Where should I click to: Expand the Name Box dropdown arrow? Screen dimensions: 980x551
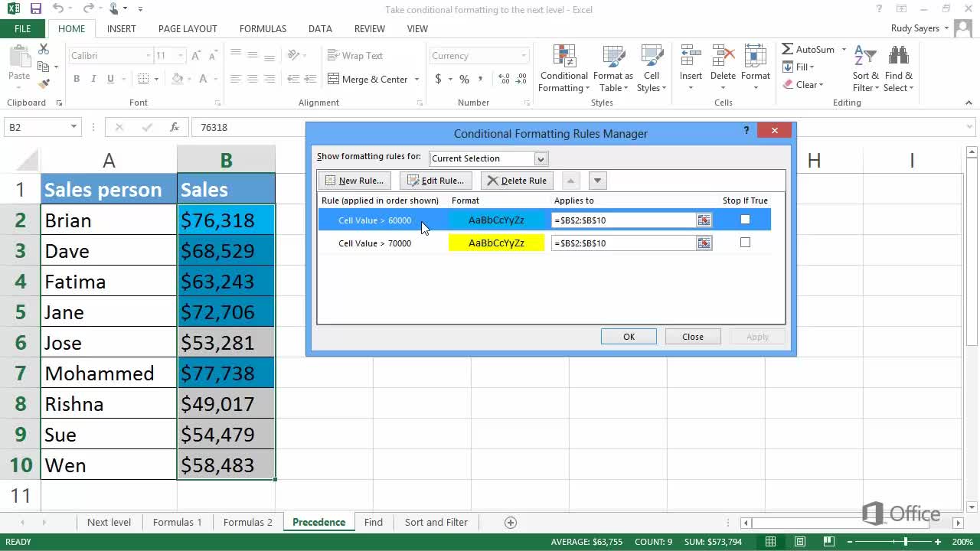[73, 127]
